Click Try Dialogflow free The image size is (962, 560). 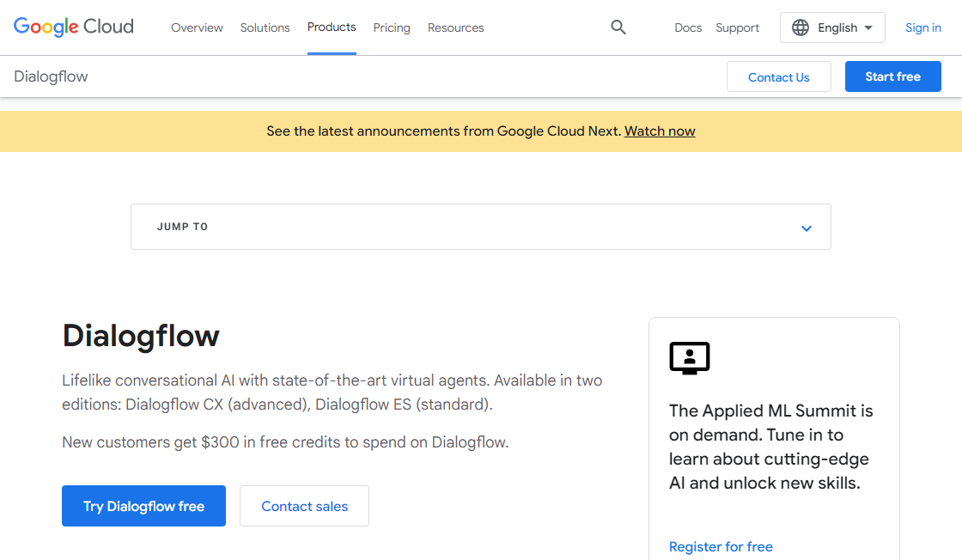143,506
